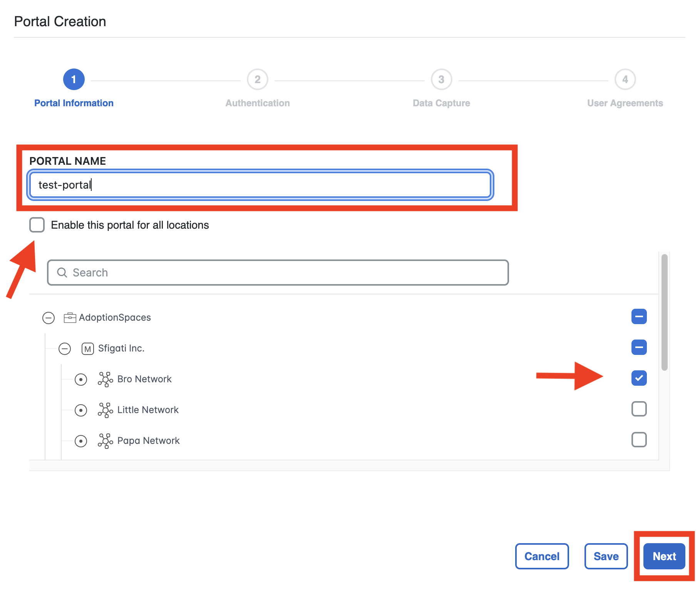Collapse the Sfigati Inc. tree node
This screenshot has height=599, width=700.
[x=65, y=349]
